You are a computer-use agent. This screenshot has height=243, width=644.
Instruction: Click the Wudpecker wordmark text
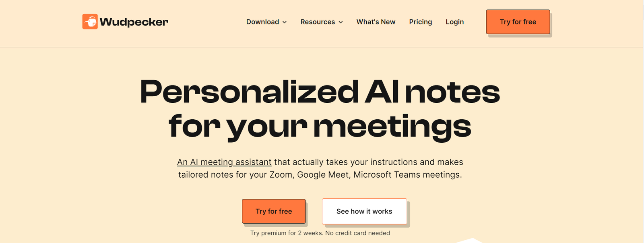pyautogui.click(x=134, y=22)
